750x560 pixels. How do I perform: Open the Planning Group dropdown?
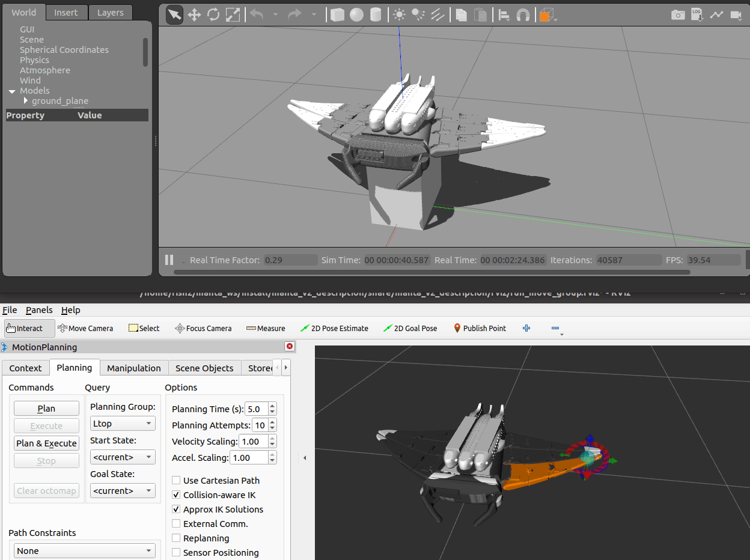coord(123,424)
